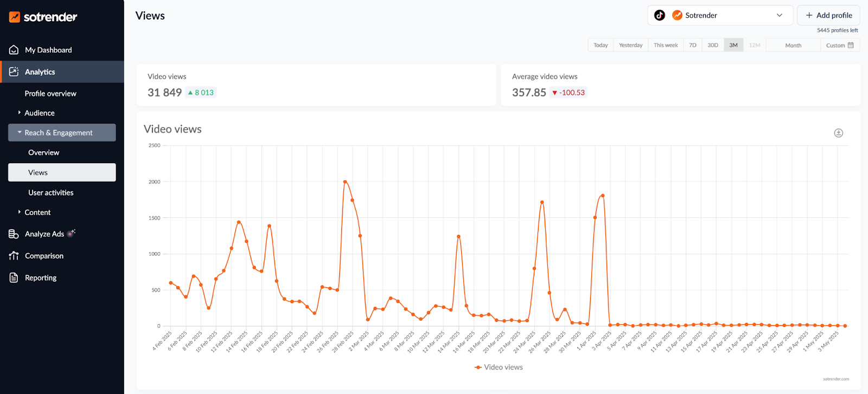Click the Sotrender logo icon
The width and height of the screenshot is (868, 394).
pos(15,17)
